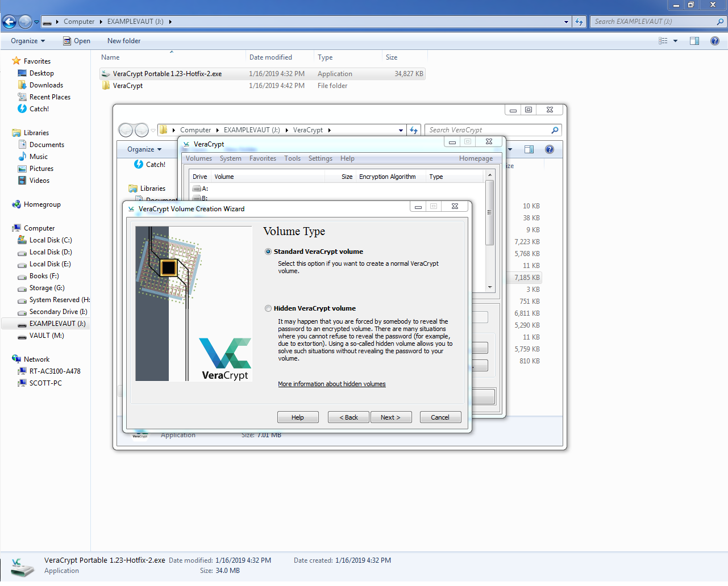Image resolution: width=728 pixels, height=586 pixels.
Task: Go forward in the main Explorer window
Action: point(25,22)
